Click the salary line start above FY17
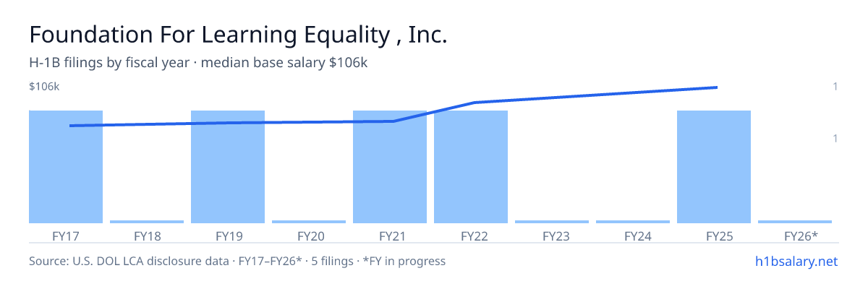The width and height of the screenshot is (868, 289). [x=70, y=126]
